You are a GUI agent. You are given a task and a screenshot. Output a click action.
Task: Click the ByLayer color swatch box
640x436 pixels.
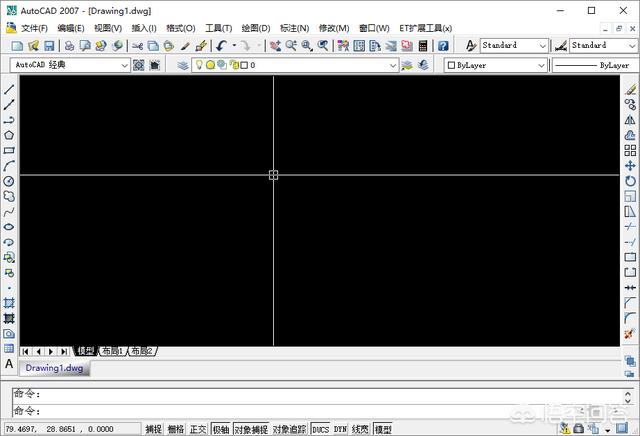click(x=451, y=65)
